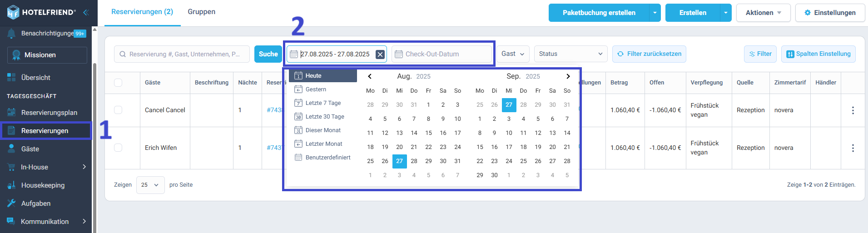The height and width of the screenshot is (233, 868).
Task: Clear the date range with X icon
Action: pyautogui.click(x=380, y=55)
